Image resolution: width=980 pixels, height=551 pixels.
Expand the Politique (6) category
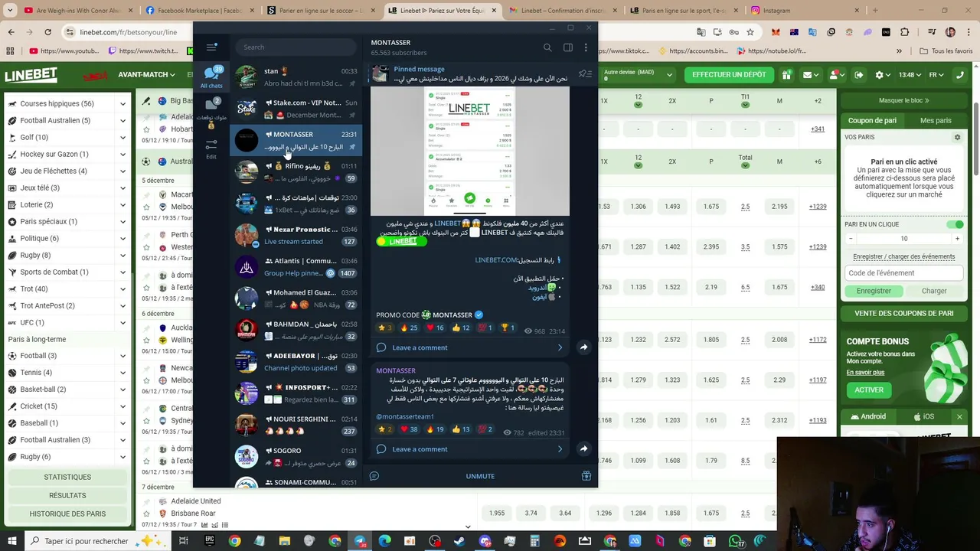122,238
